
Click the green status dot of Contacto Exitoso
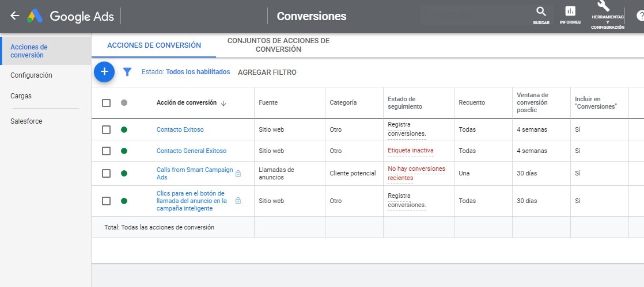(x=124, y=130)
